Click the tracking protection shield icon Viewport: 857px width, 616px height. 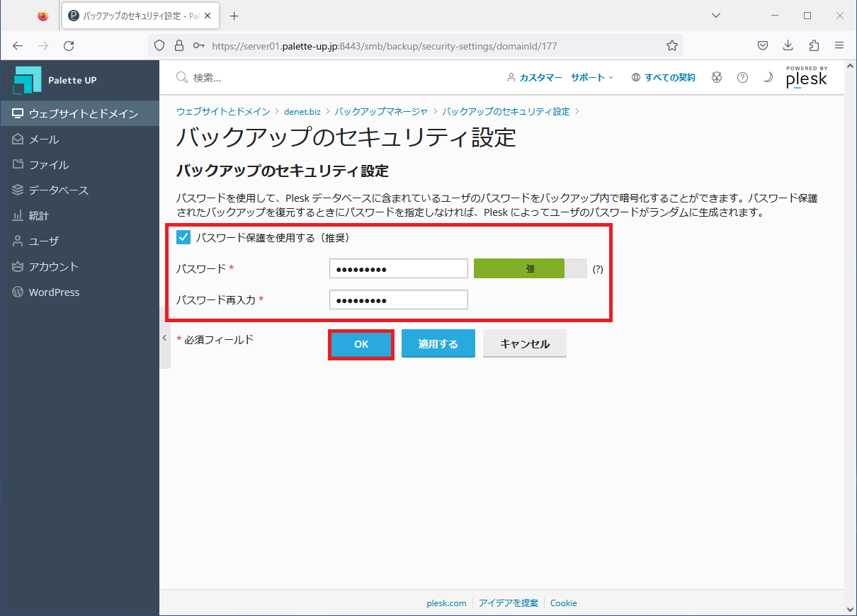160,45
